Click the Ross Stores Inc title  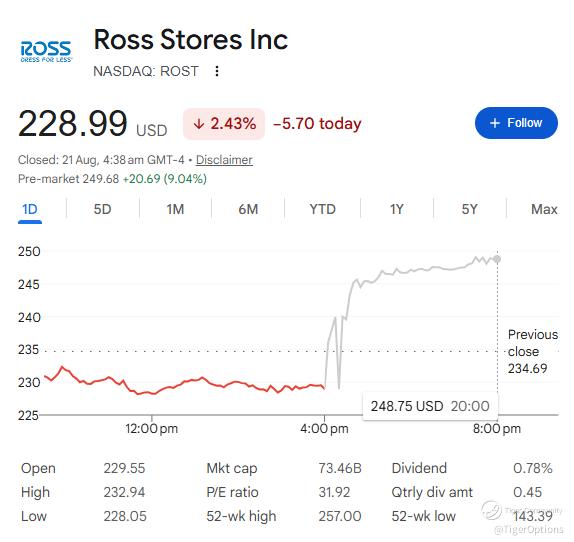[191, 40]
